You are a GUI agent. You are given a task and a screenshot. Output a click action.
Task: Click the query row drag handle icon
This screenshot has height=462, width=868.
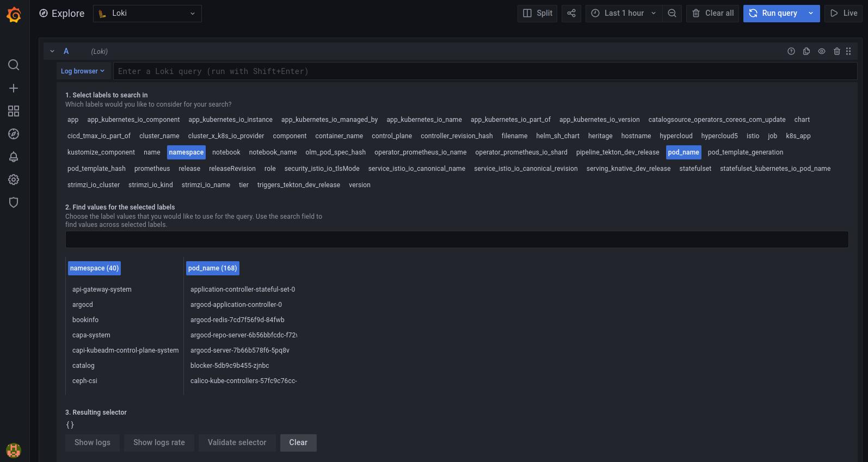point(848,51)
